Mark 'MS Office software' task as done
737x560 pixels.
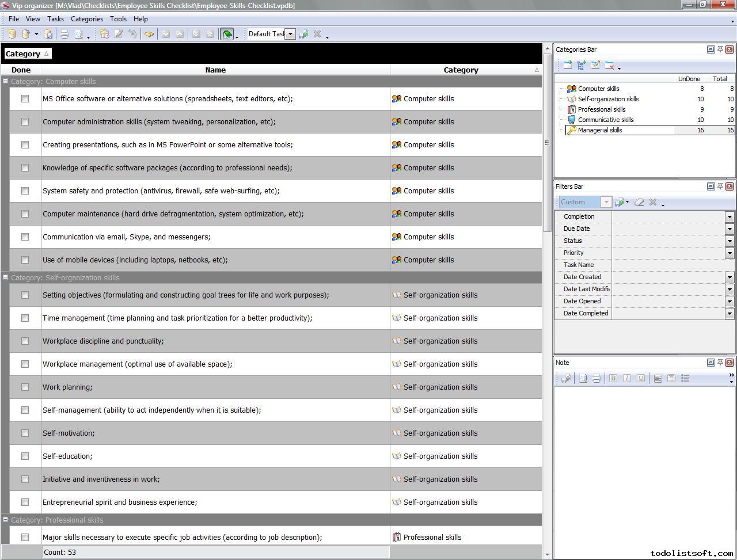click(25, 98)
